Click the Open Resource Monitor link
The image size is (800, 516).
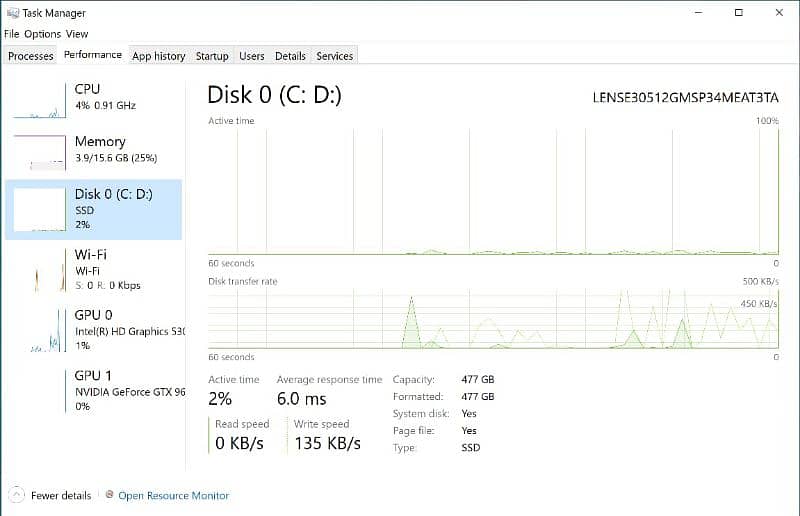[174, 495]
